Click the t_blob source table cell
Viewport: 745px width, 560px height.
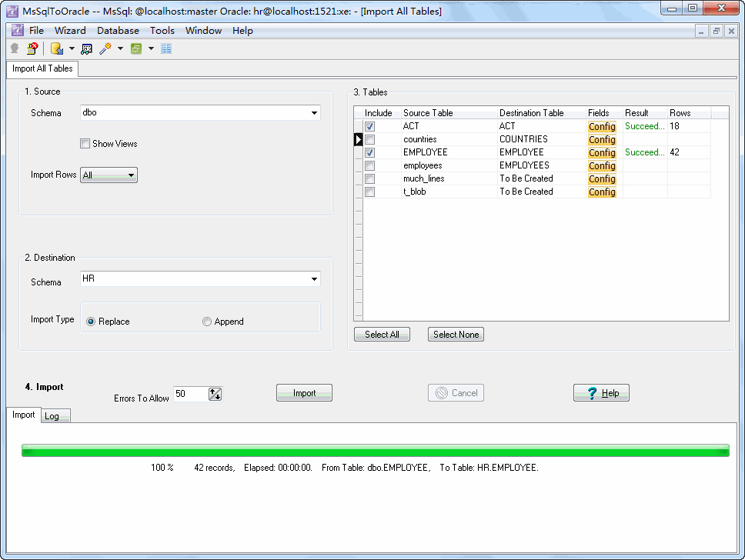[449, 192]
